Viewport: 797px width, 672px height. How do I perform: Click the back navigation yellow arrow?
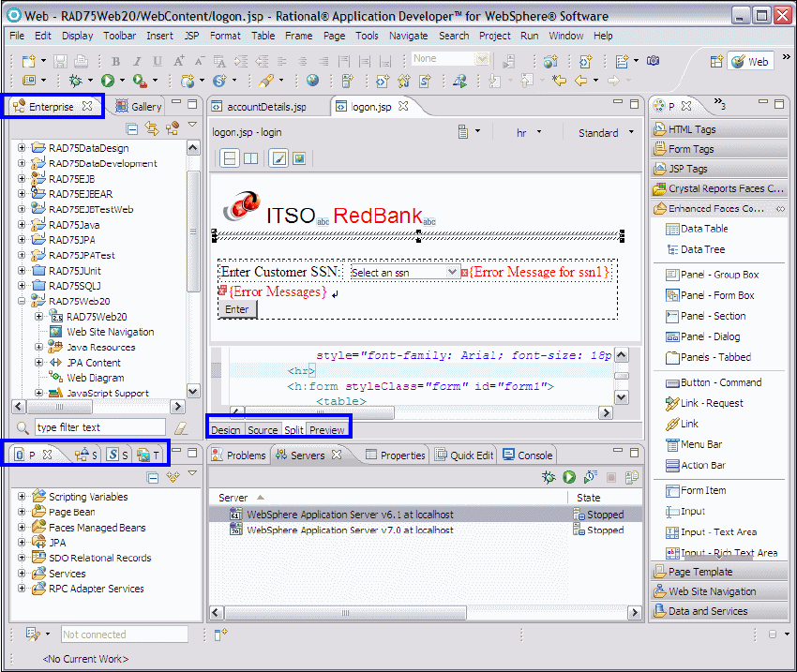pos(580,81)
